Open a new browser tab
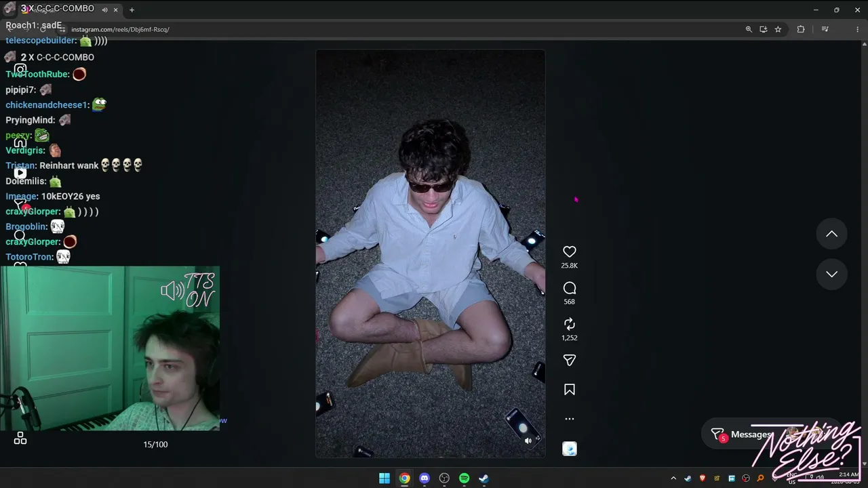868x488 pixels. pos(132,10)
